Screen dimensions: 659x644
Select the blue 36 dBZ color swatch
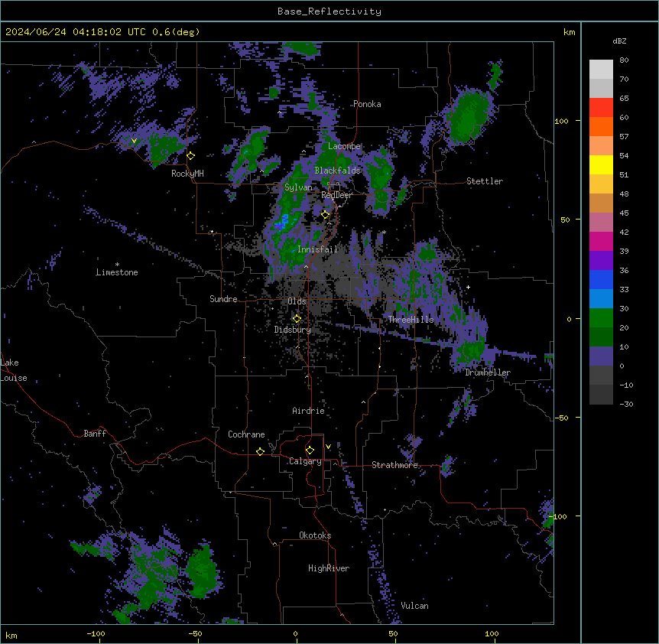601,279
